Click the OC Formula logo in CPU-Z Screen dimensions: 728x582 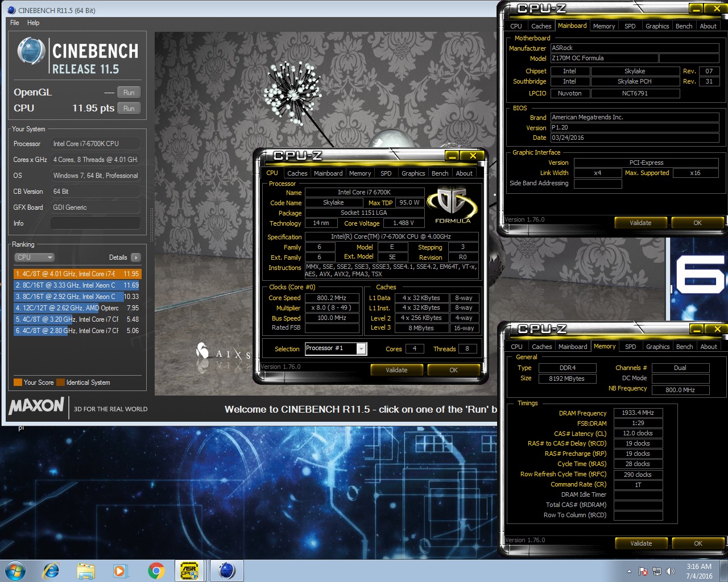[x=453, y=206]
